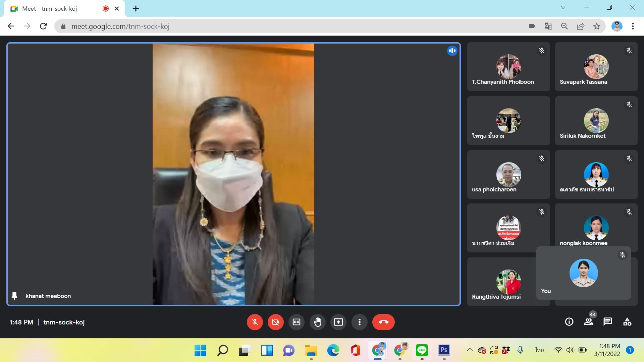Viewport: 644px width, 362px height.
Task: Open File Explorer from taskbar
Action: click(311, 351)
